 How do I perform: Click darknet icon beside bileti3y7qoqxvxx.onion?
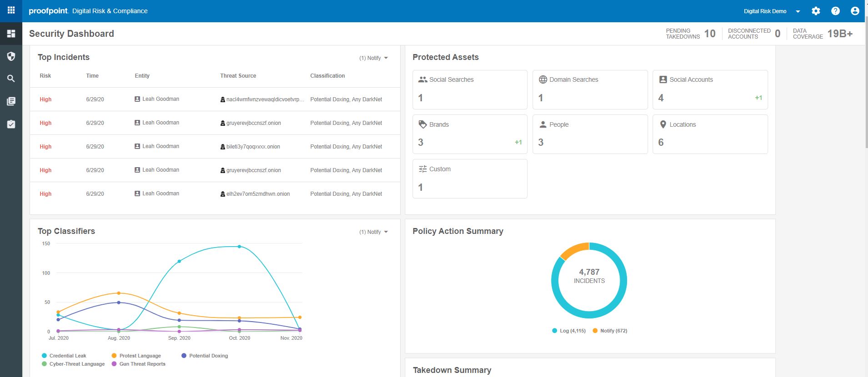pos(223,147)
